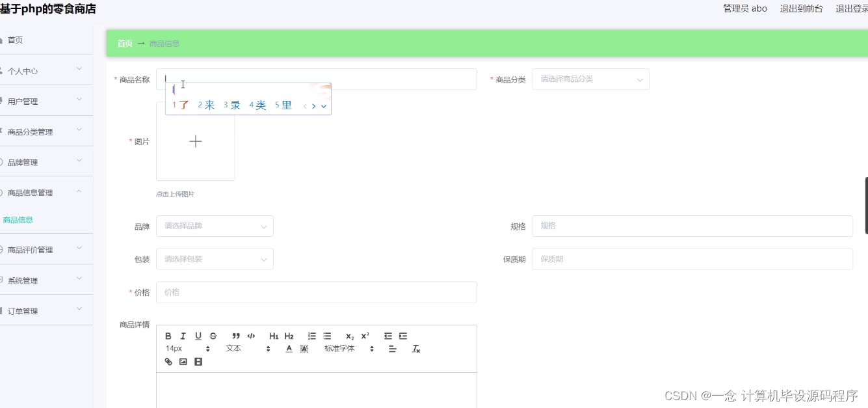Focus the 保质期 input field
868x408 pixels.
692,259
